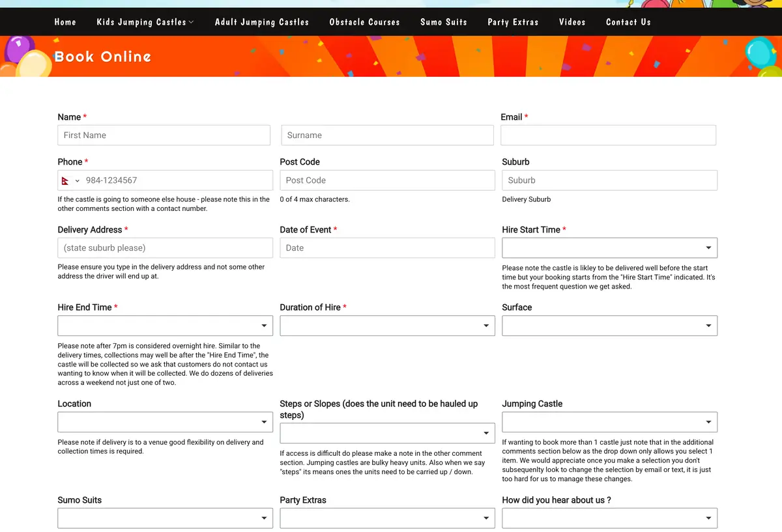Click the Book Online heading
782x532 pixels.
[103, 57]
